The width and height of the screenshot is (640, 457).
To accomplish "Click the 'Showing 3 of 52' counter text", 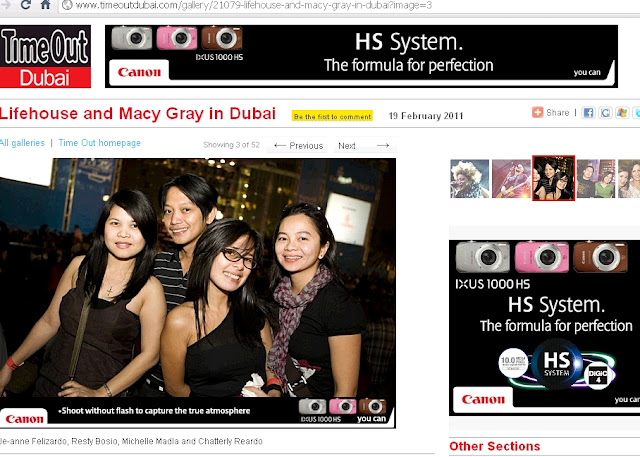I will (x=231, y=145).
